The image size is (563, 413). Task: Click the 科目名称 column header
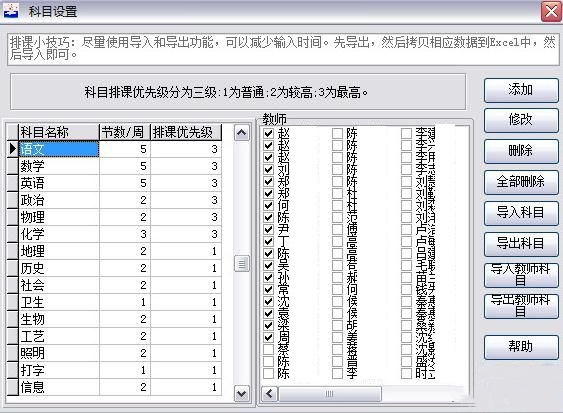(x=59, y=132)
